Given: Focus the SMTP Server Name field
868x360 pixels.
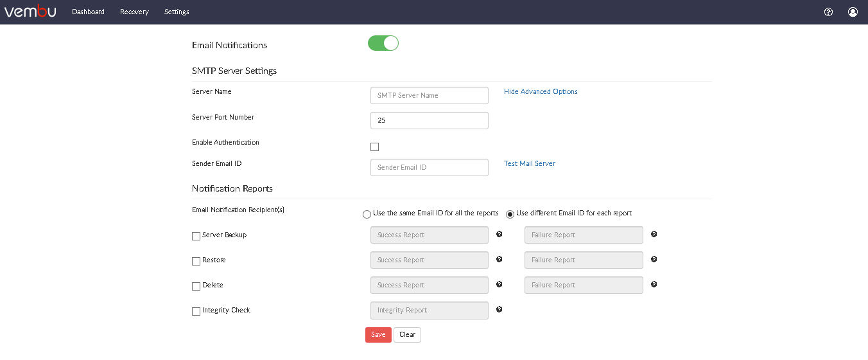Looking at the screenshot, I should (x=430, y=95).
